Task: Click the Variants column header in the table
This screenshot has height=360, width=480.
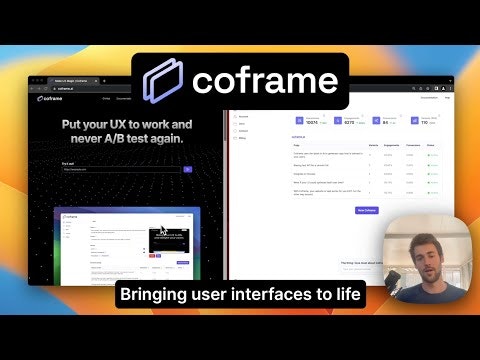Action: 373,145
